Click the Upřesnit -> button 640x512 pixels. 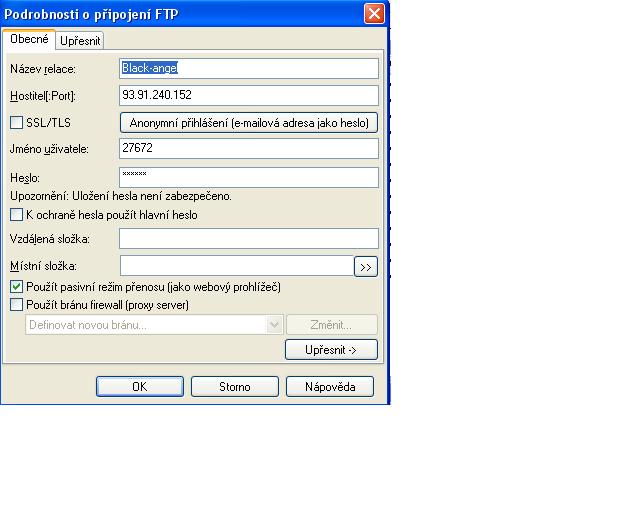point(331,350)
